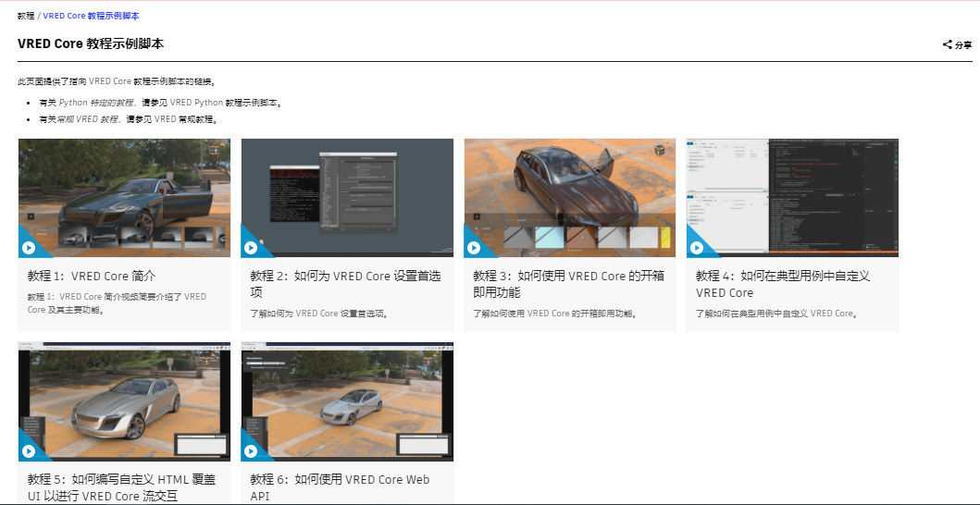Viewport: 980px width, 505px height.
Task: Play the 教程 6 Web API video
Action: [251, 451]
